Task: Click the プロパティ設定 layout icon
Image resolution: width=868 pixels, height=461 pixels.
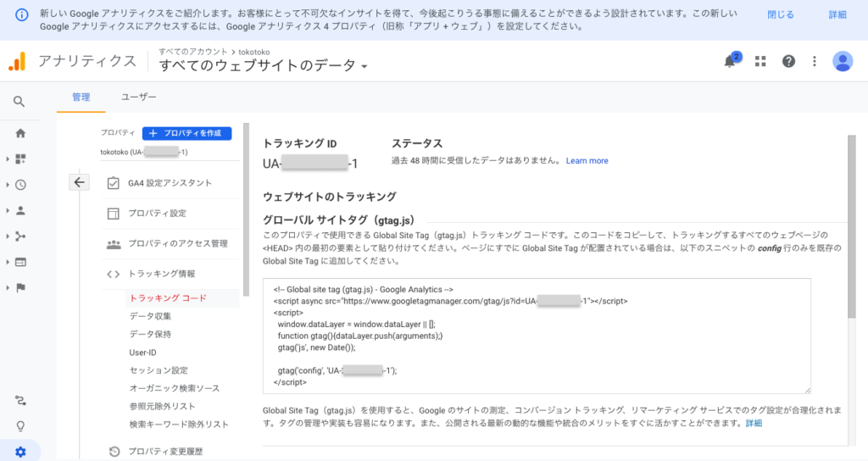Action: pos(113,214)
